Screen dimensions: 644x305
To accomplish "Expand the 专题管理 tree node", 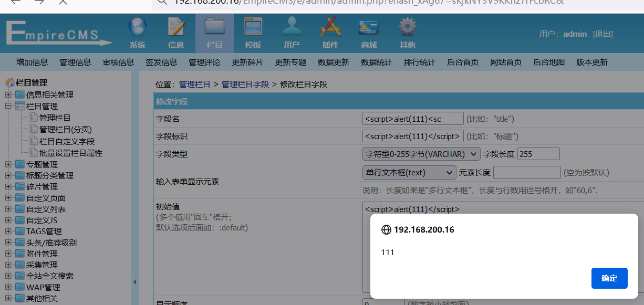I will (x=8, y=165).
